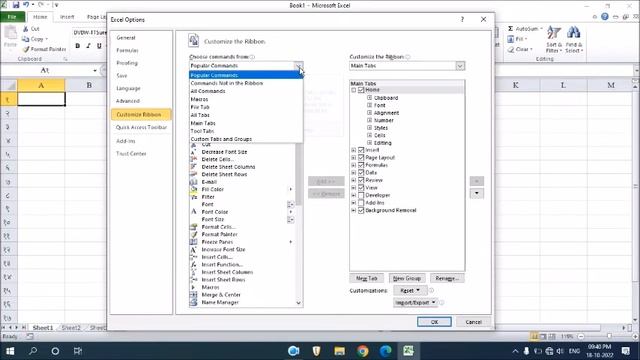Viewport: 640px width, 360px height.
Task: Click the Undo icon in quick access toolbar
Action: (26, 5)
